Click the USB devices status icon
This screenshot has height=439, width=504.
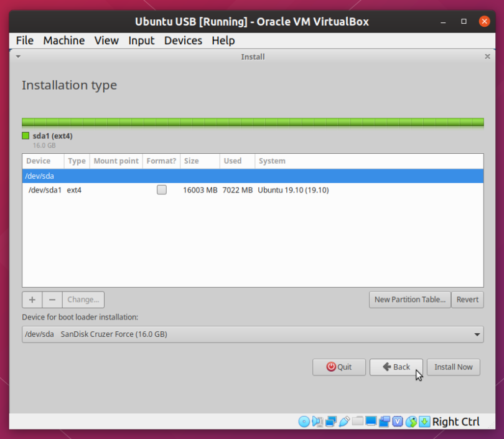344,422
